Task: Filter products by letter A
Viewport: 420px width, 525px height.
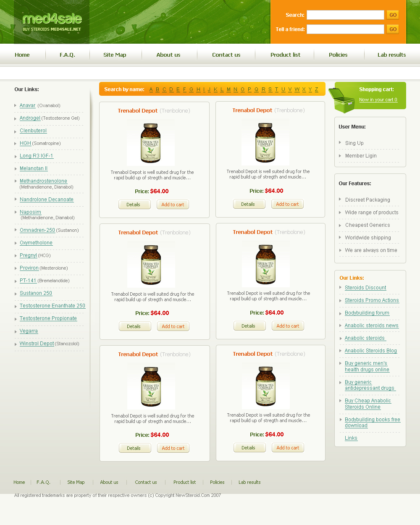Action: pos(151,89)
